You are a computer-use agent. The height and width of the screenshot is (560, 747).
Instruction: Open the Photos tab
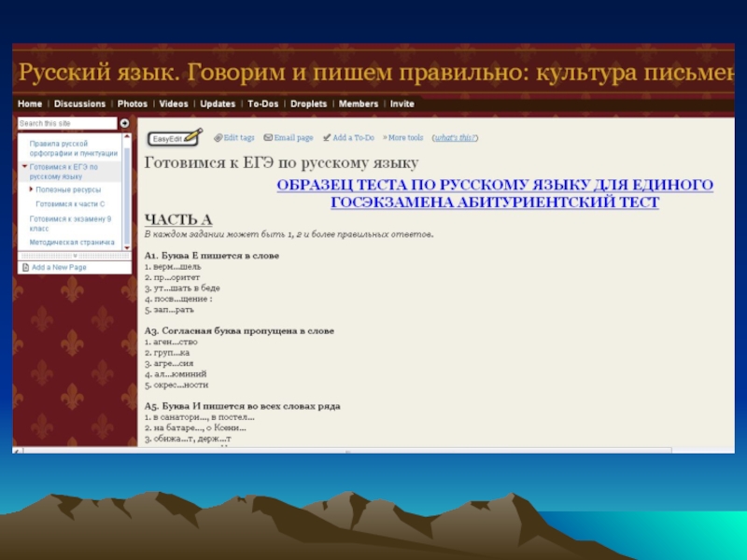tap(133, 104)
